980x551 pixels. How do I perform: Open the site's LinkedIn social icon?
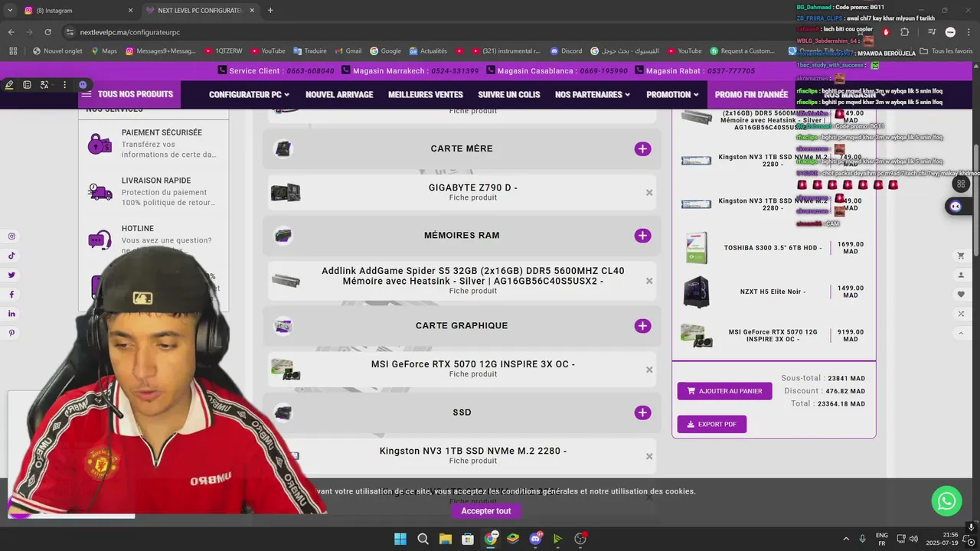[x=11, y=314]
